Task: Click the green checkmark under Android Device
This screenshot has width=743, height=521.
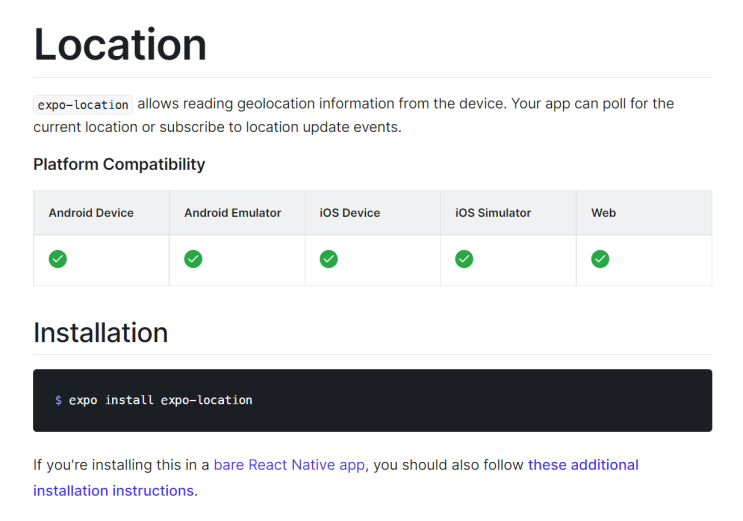Action: point(58,259)
